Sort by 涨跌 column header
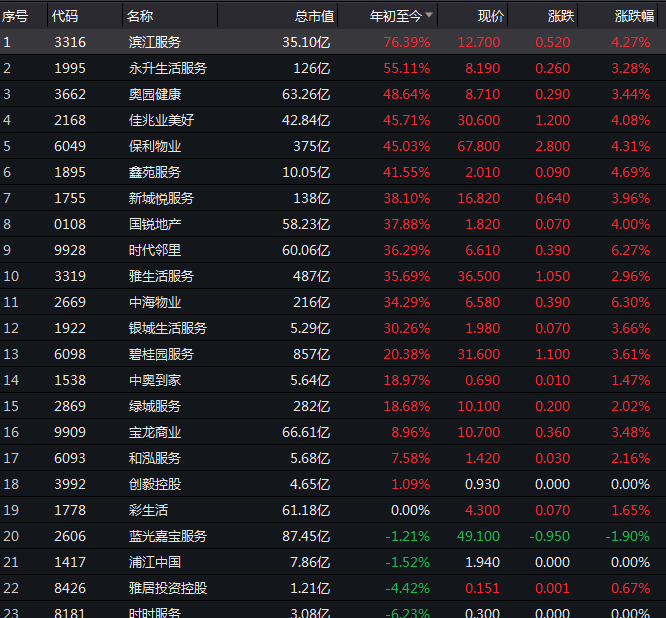The height and width of the screenshot is (618, 666). 561,16
